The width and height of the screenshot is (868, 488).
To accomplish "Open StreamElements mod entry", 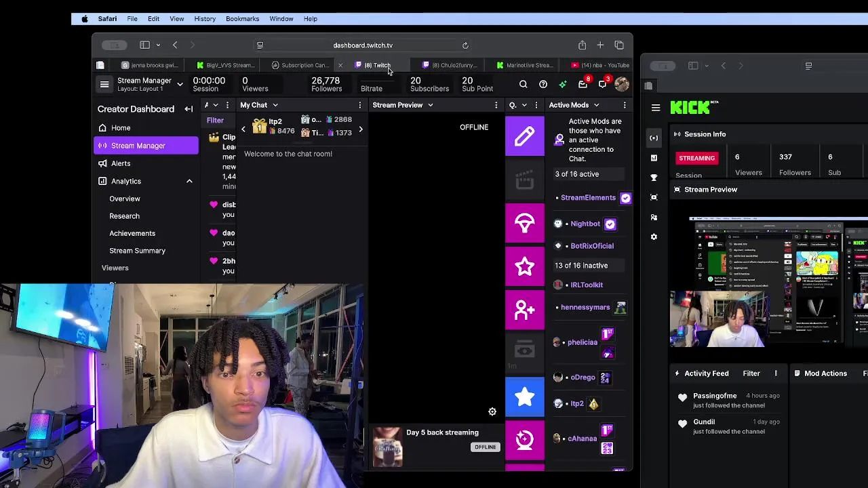I will click(x=588, y=198).
